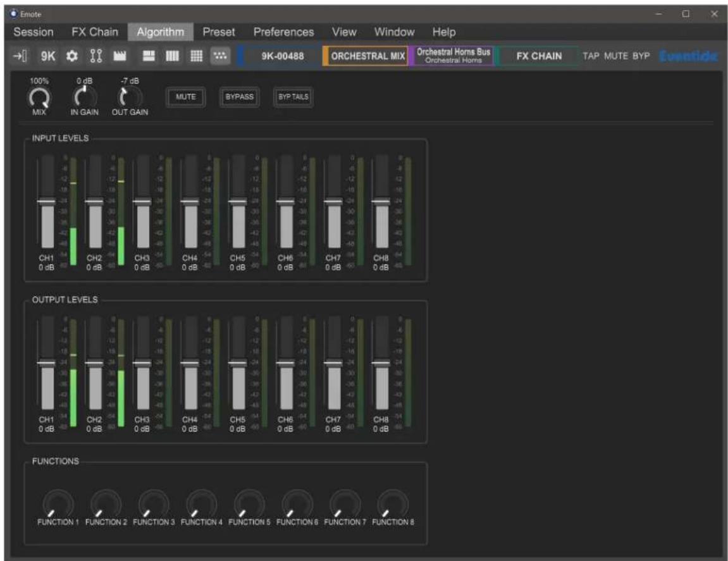Viewport: 728px width, 561px height.
Task: Click the Eventide logo in the top right
Action: (688, 56)
